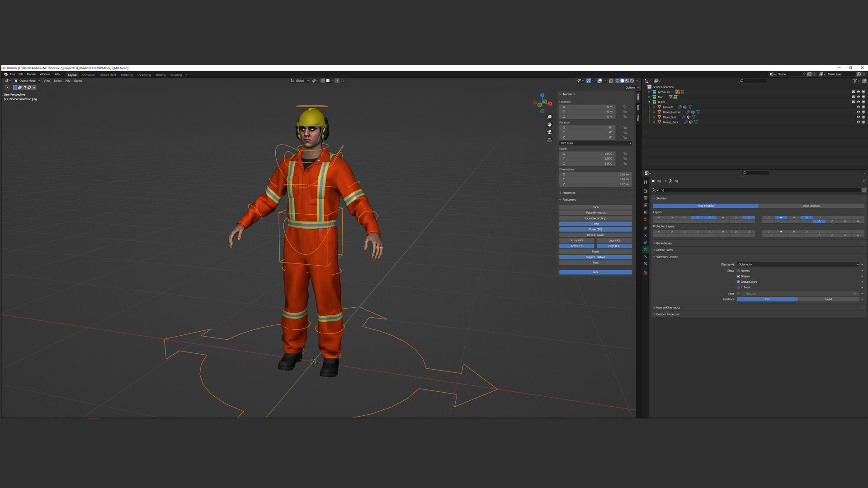Viewport: 868px width, 488px height.
Task: Hide Miner_Helmet in viewport via eye icon
Action: click(858, 112)
